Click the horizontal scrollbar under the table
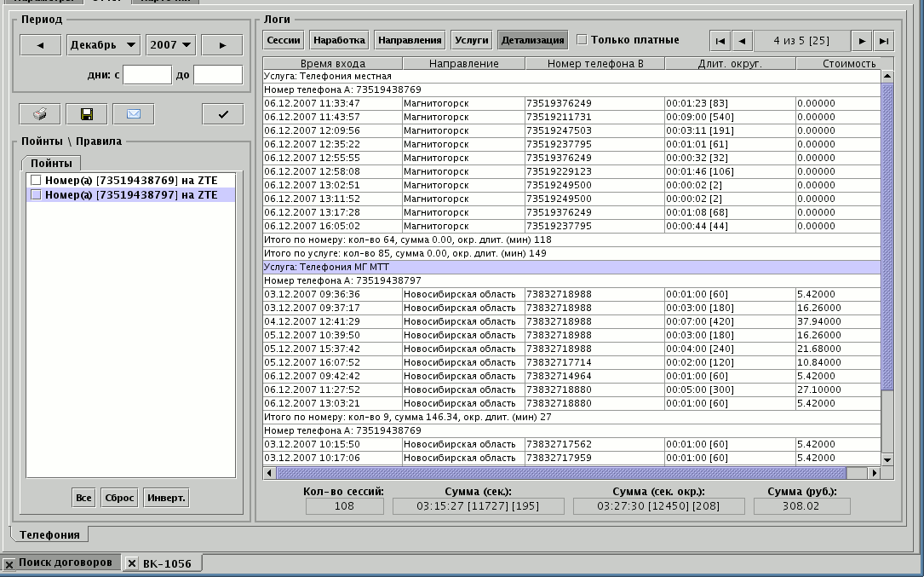Screen dimensions: 924x577 coord(562,473)
